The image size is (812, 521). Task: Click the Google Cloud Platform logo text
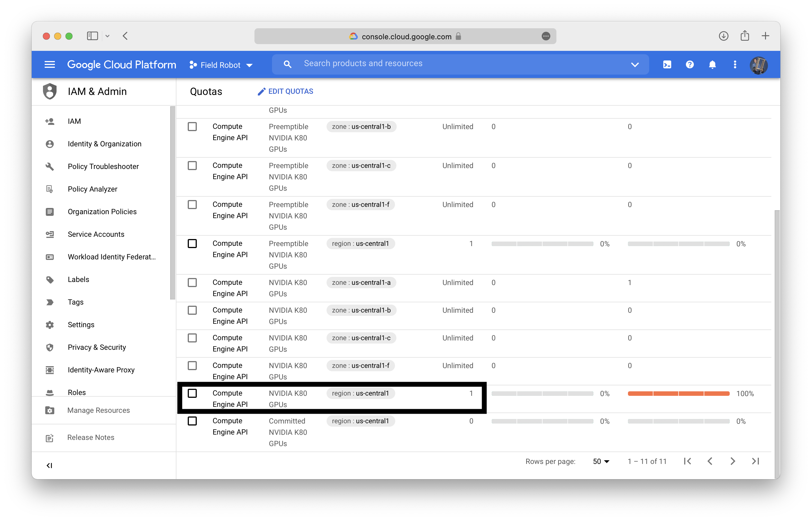click(x=122, y=64)
